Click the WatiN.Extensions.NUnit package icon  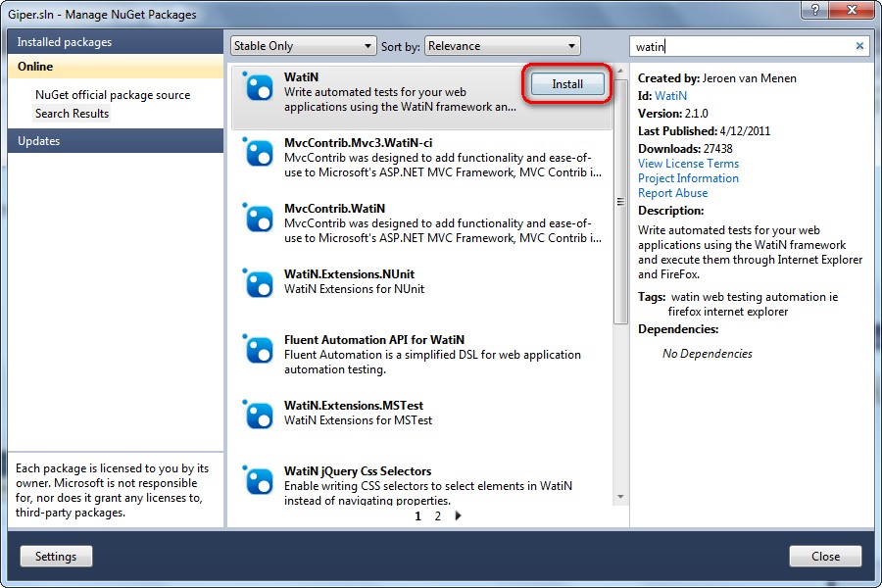click(258, 283)
